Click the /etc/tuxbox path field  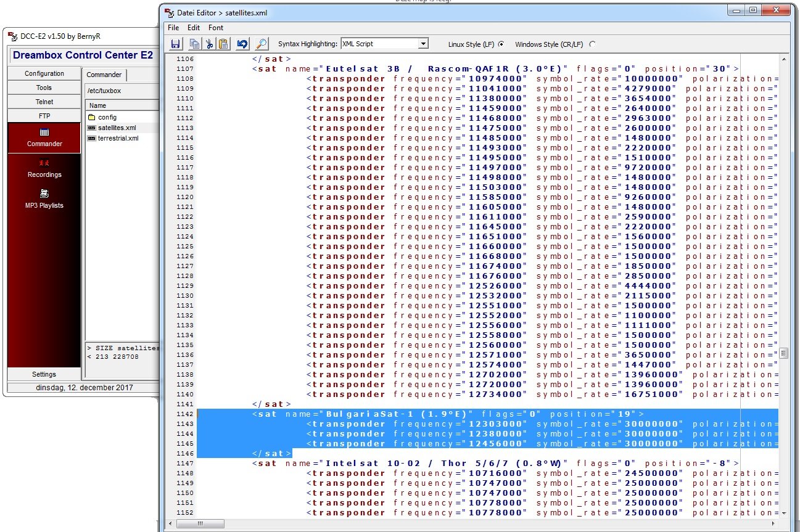tap(122, 91)
